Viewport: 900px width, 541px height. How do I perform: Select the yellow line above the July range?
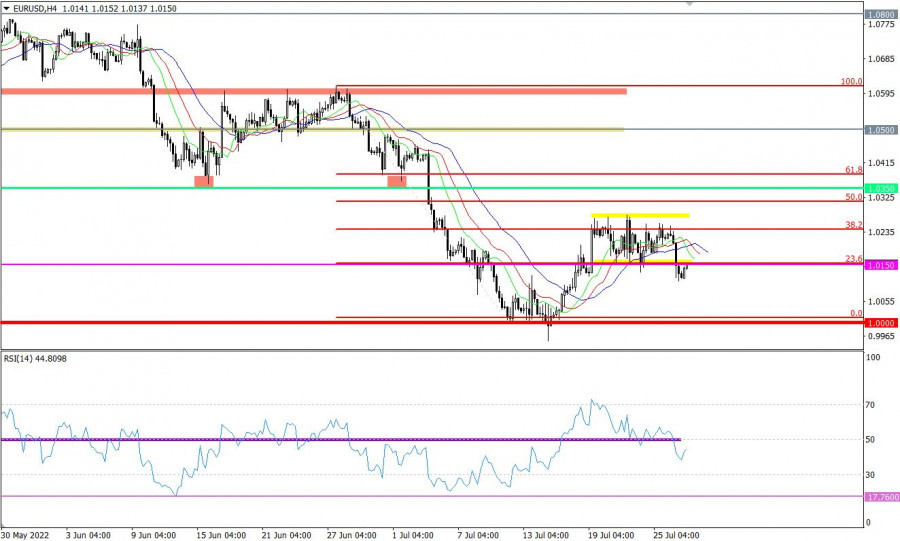pos(640,215)
